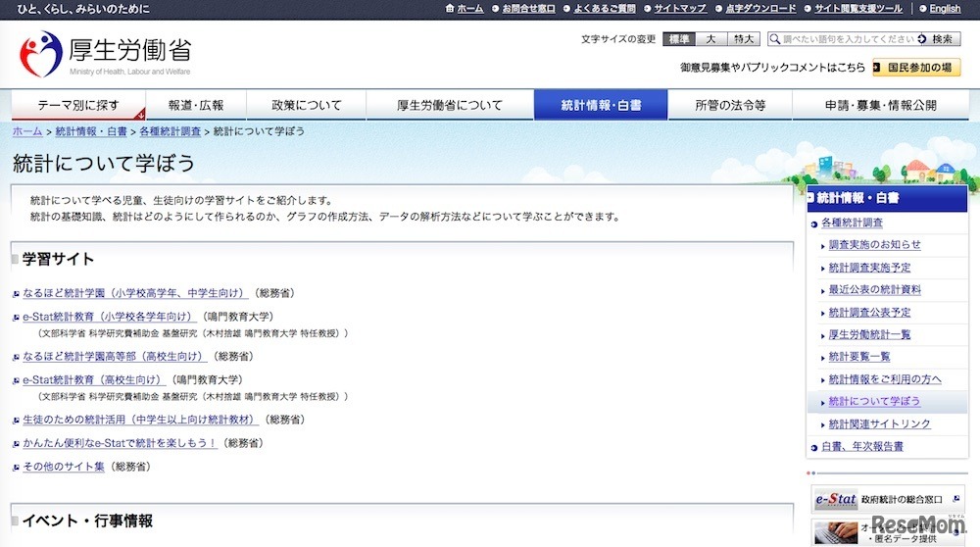Open the テーマ別に探す menu

click(78, 105)
